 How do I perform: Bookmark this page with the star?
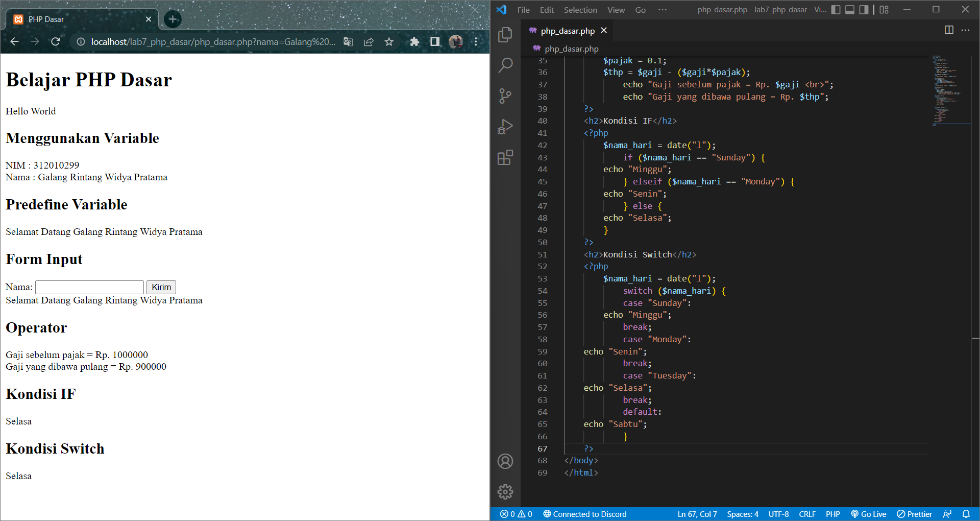[x=389, y=42]
